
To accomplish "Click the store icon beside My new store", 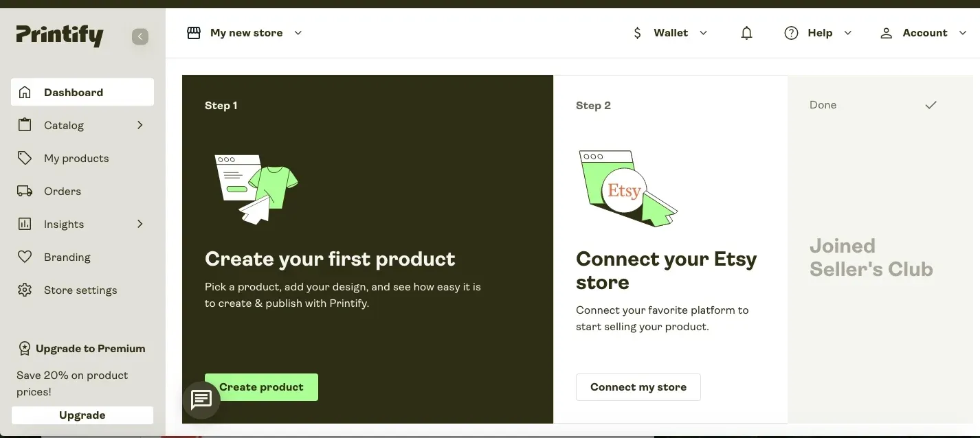I will pyautogui.click(x=194, y=33).
